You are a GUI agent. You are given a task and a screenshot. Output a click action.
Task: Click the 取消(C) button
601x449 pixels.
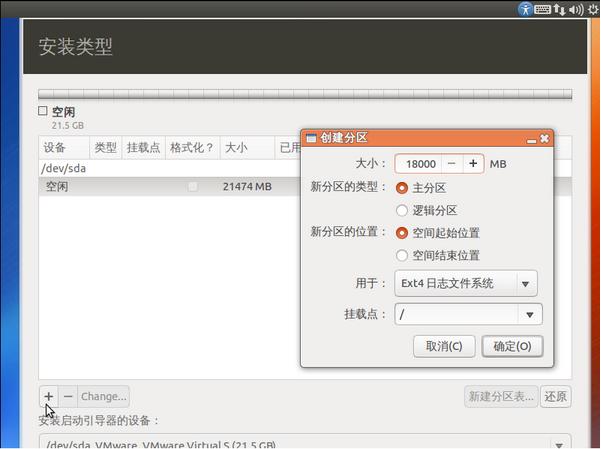click(x=444, y=346)
